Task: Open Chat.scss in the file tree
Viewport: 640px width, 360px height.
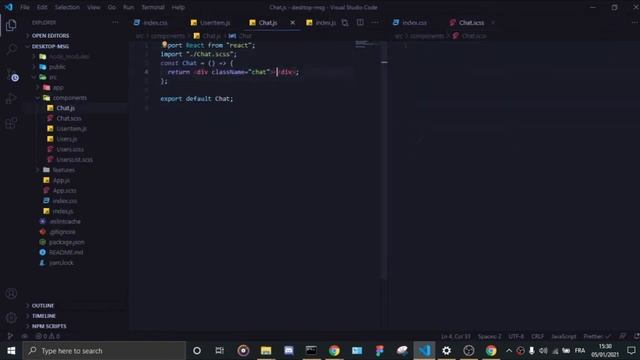Action: [x=69, y=118]
